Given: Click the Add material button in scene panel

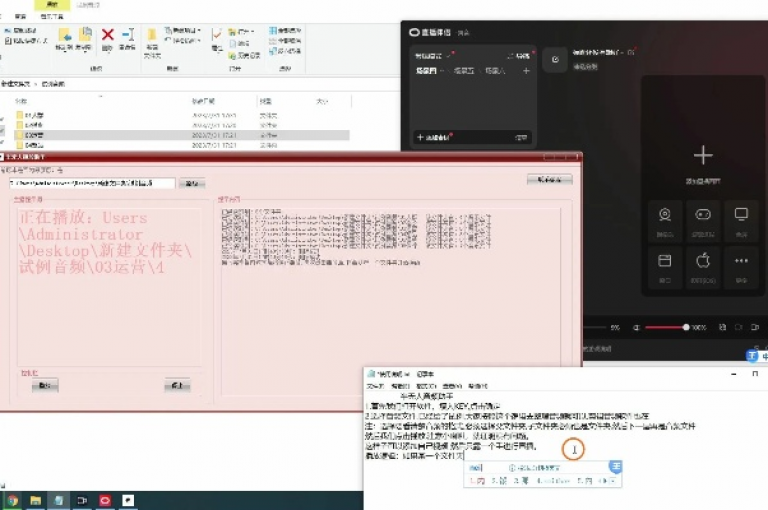Looking at the screenshot, I should (x=433, y=138).
